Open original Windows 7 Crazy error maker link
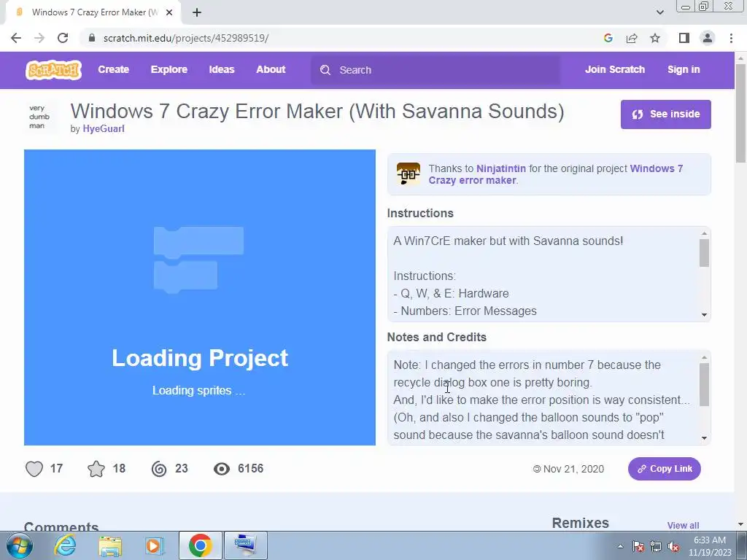 555,174
